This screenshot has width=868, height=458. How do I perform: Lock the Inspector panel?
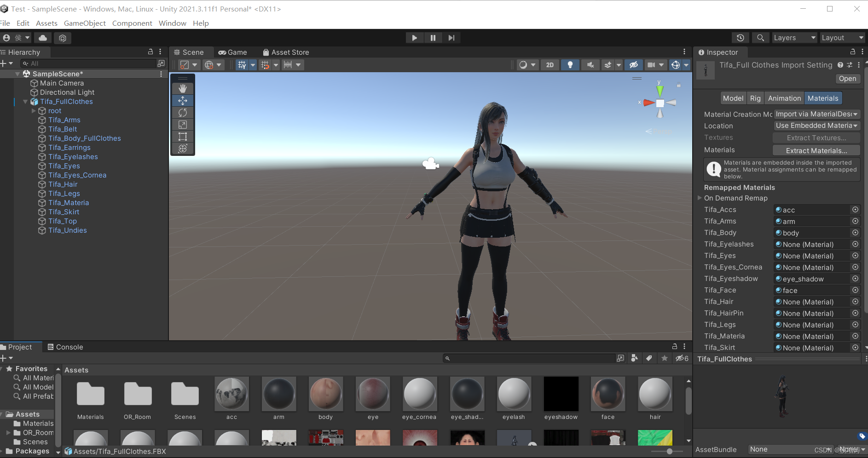tap(853, 52)
